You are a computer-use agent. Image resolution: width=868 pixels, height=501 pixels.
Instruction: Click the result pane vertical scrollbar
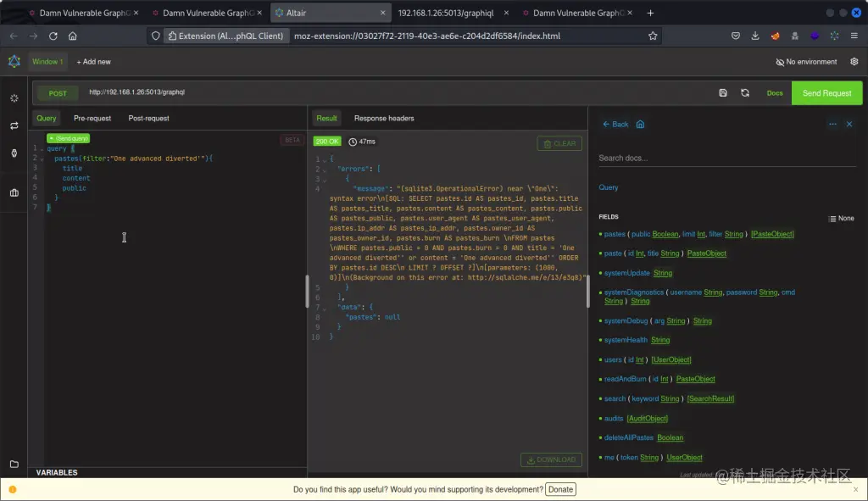(x=588, y=291)
